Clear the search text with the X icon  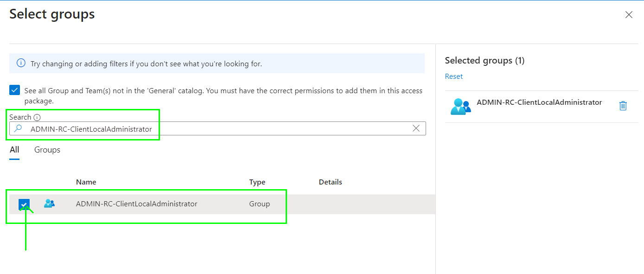[416, 128]
